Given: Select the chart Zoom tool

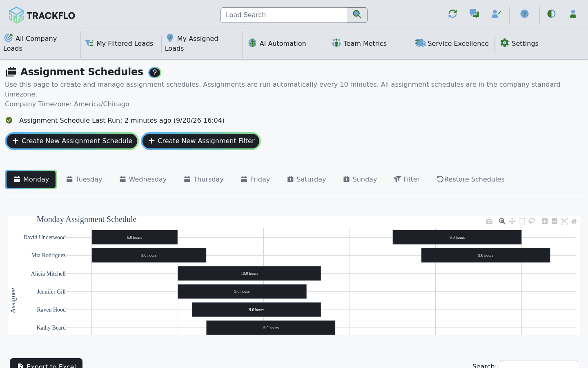Looking at the screenshot, I should (x=502, y=221).
